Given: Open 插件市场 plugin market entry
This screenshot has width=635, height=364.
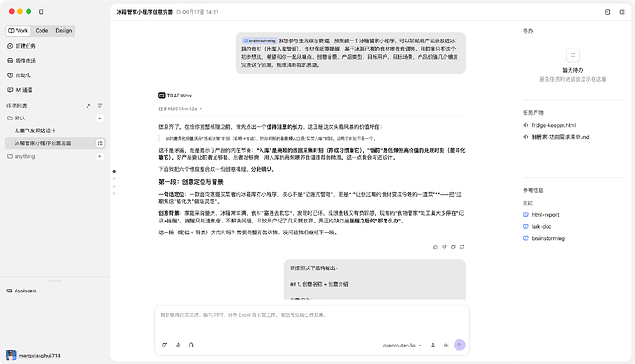Looking at the screenshot, I should pos(21,61).
